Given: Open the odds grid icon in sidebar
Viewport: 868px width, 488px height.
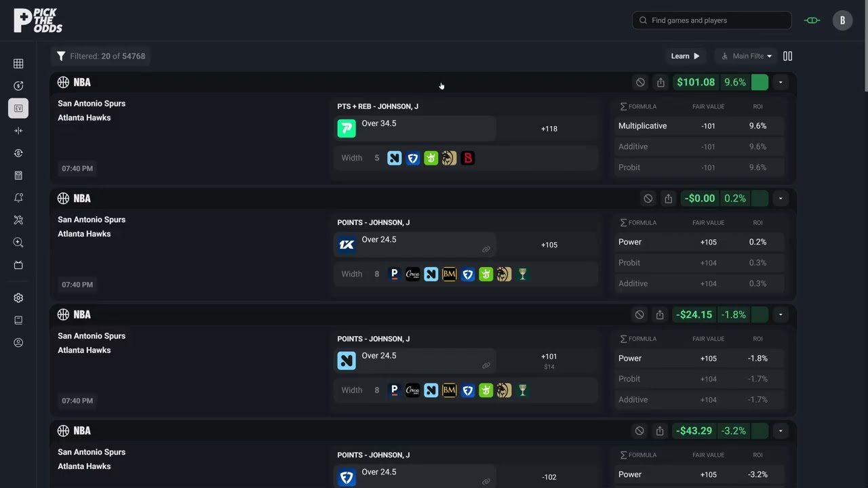Looking at the screenshot, I should click(18, 64).
